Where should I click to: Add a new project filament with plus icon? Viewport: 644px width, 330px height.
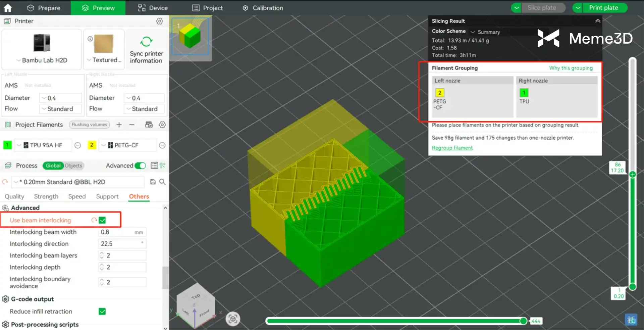[119, 125]
